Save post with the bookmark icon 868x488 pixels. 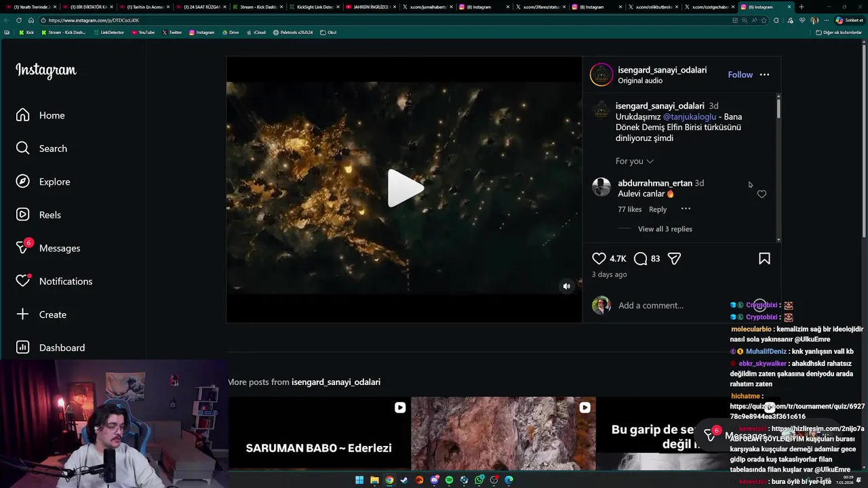pos(764,258)
